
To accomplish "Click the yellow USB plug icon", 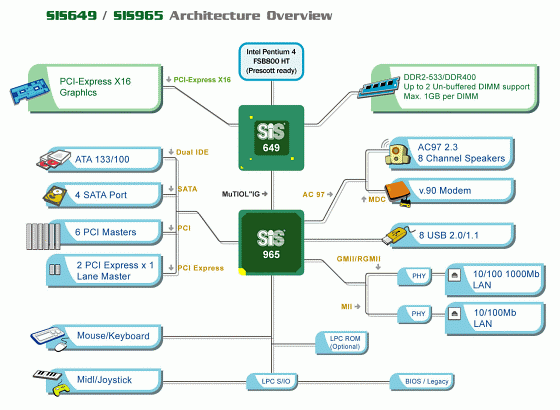I will 394,236.
